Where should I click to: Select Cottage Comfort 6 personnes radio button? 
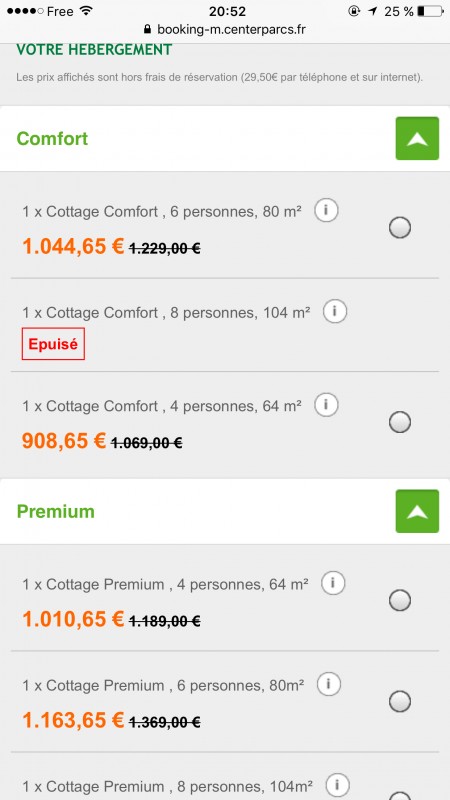(x=399, y=228)
